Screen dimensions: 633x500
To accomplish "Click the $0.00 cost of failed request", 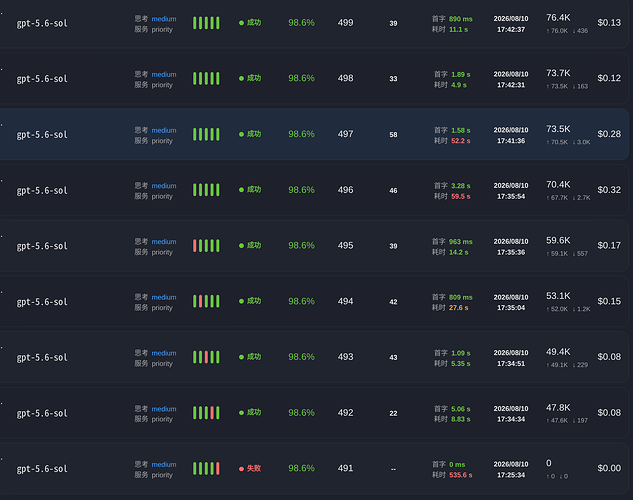I will tap(609, 468).
